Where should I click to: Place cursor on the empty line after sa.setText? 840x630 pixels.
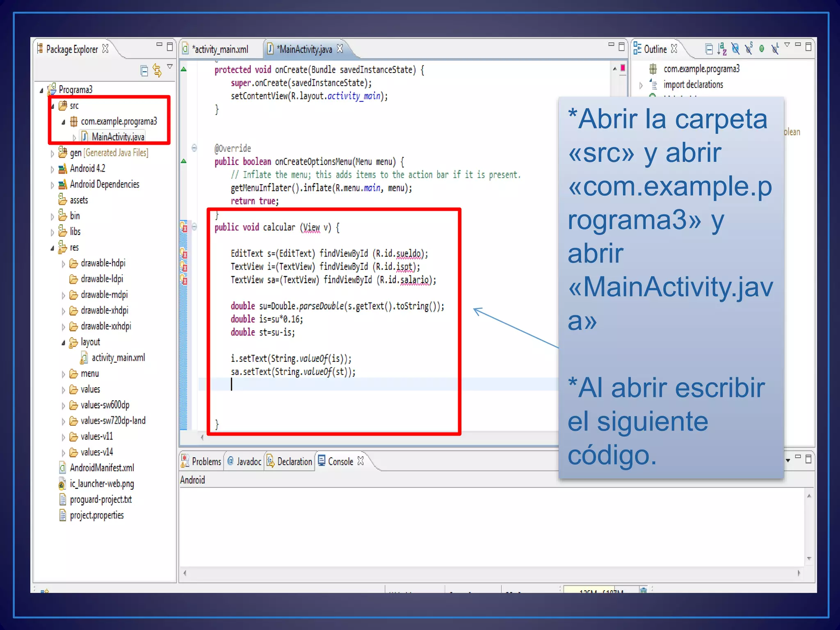(377, 384)
